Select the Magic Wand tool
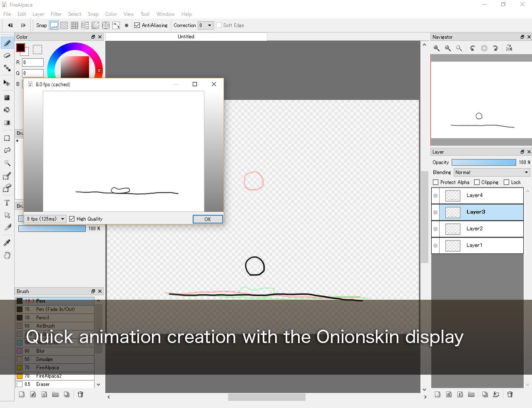 (7, 163)
